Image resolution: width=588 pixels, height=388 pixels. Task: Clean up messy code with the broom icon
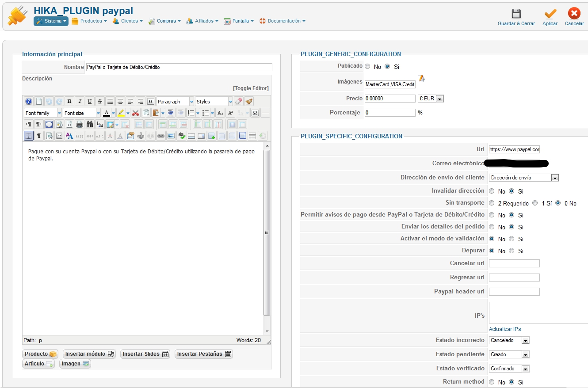[249, 101]
